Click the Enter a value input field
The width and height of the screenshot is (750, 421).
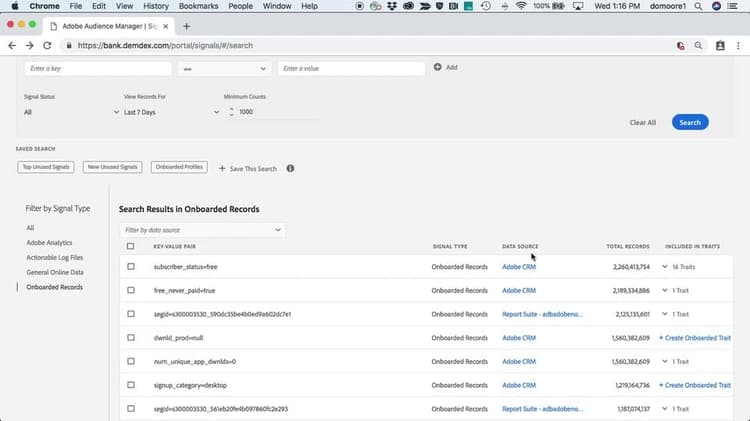point(351,68)
